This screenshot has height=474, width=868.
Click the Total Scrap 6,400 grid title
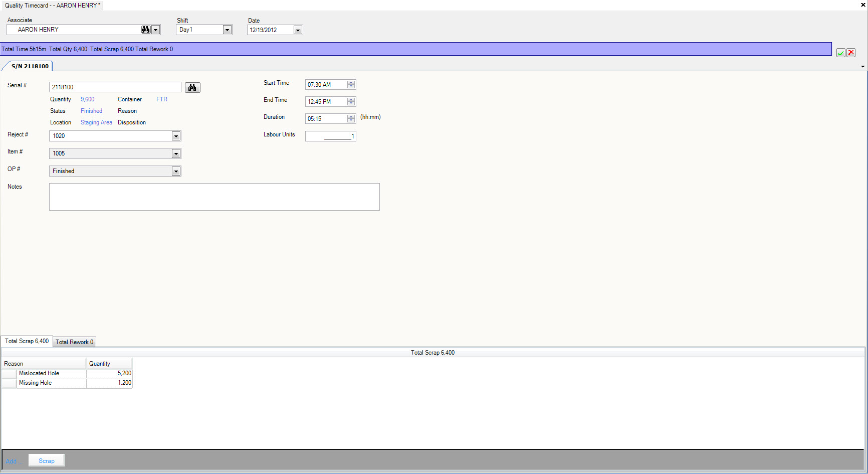(x=433, y=353)
